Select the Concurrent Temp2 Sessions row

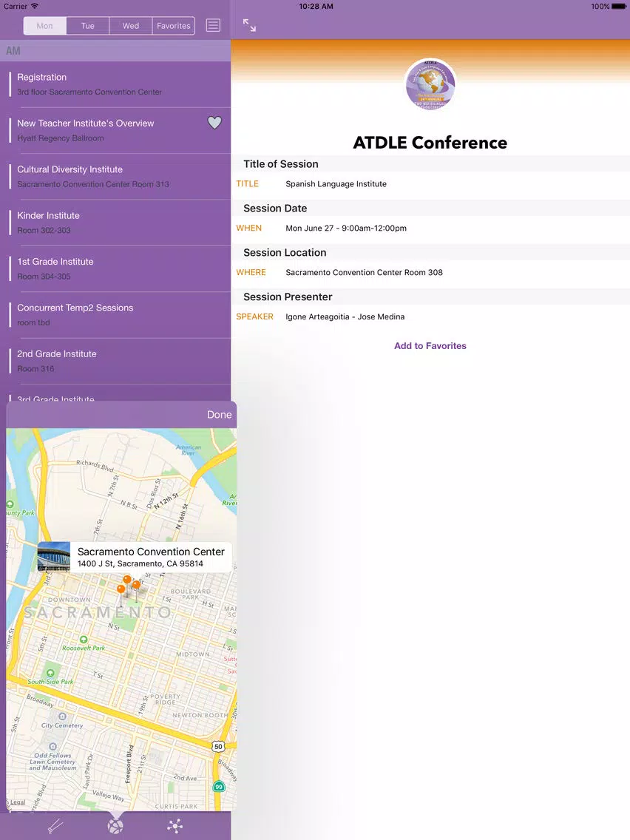click(x=115, y=314)
